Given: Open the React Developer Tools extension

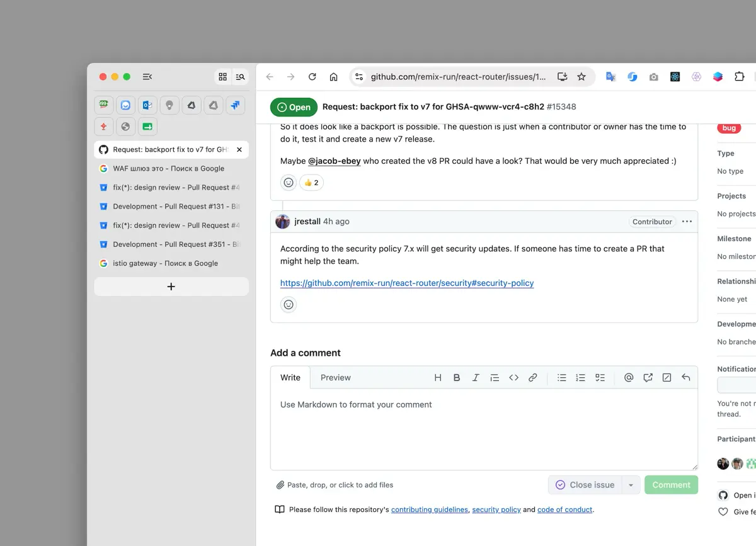Looking at the screenshot, I should (x=675, y=77).
